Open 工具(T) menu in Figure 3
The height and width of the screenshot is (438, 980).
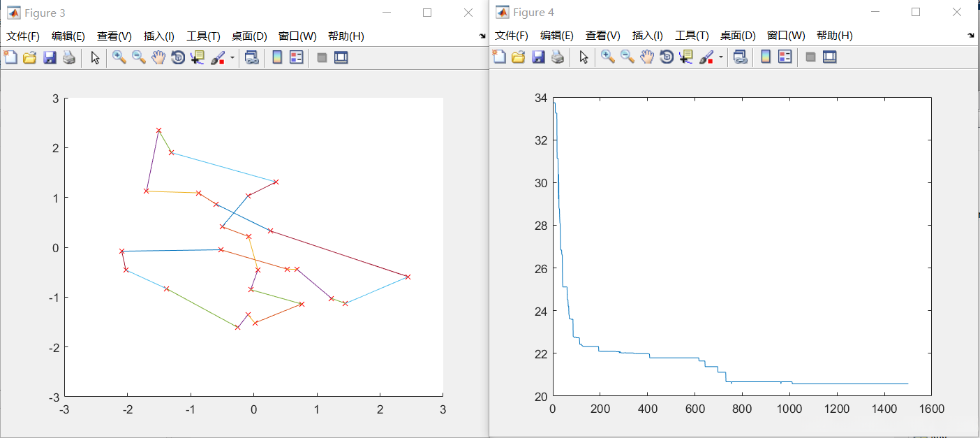click(203, 36)
